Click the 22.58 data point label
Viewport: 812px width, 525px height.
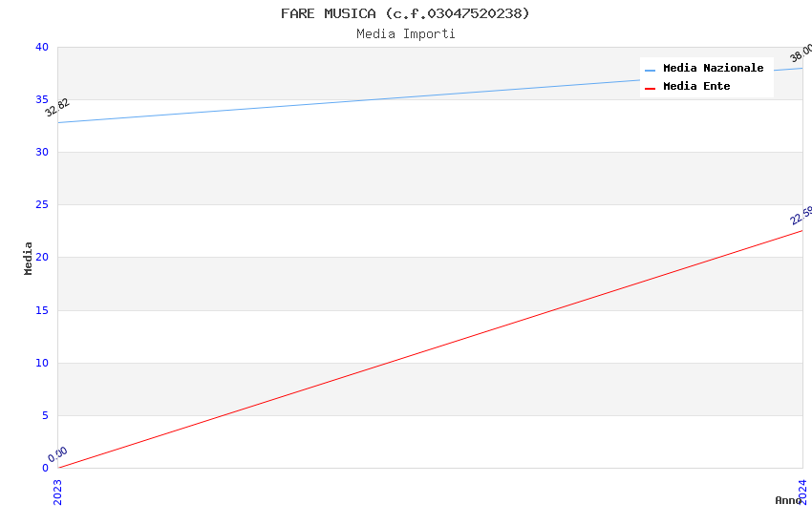click(801, 216)
